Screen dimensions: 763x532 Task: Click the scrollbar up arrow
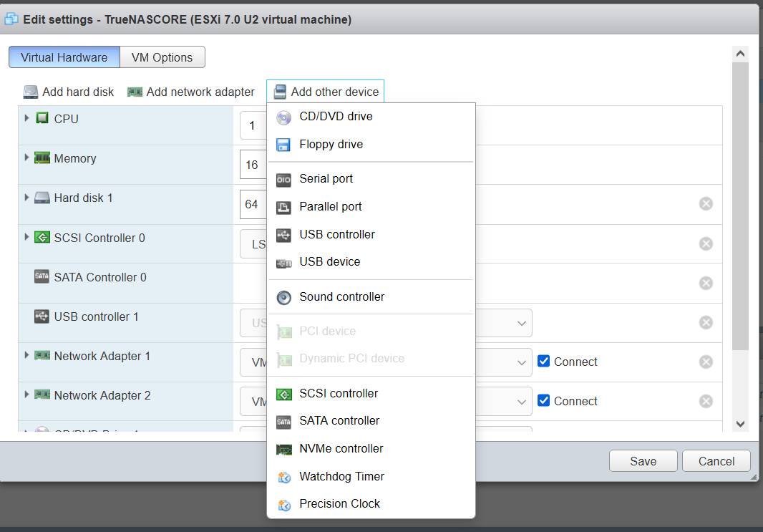click(x=740, y=54)
